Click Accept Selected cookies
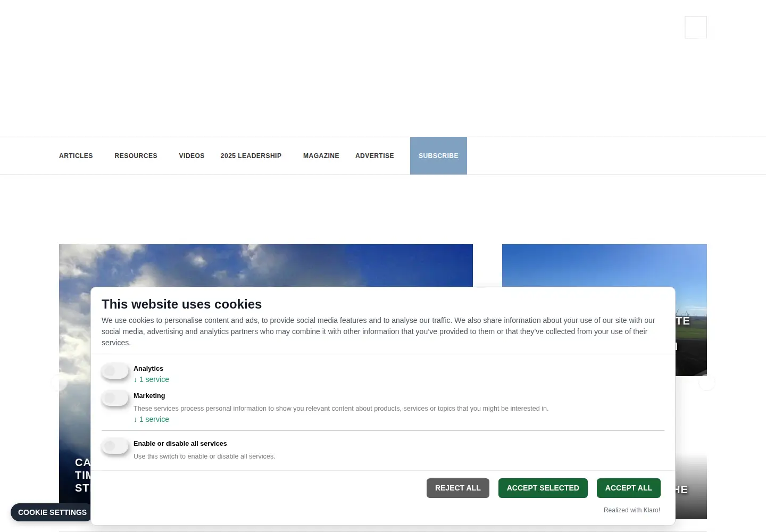The height and width of the screenshot is (532, 766). coord(543,488)
